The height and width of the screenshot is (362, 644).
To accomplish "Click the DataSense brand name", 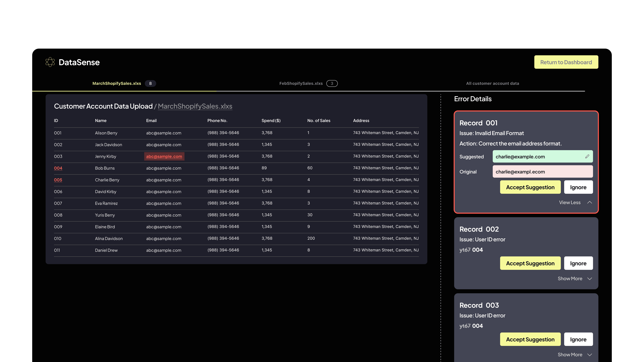I will pos(79,62).
